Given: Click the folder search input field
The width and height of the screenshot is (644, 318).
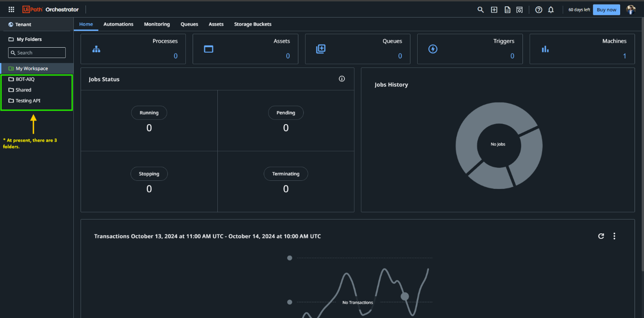Looking at the screenshot, I should tap(37, 53).
